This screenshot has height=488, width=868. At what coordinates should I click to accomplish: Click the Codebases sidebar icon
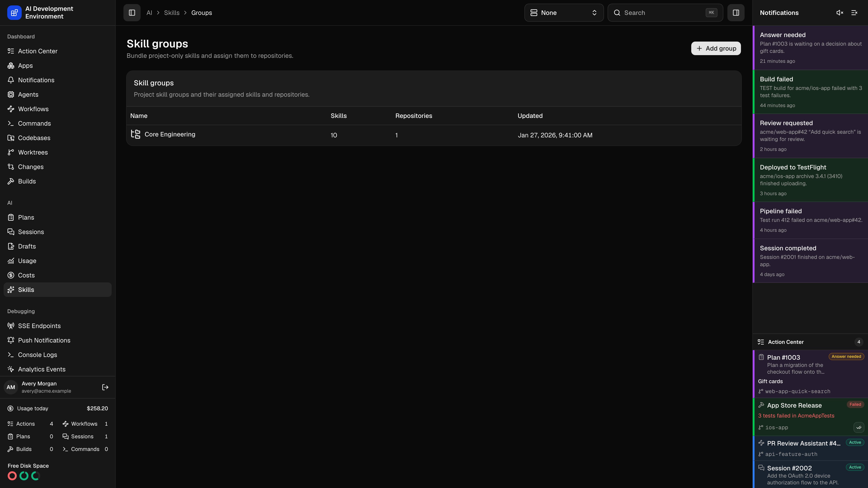click(x=11, y=138)
